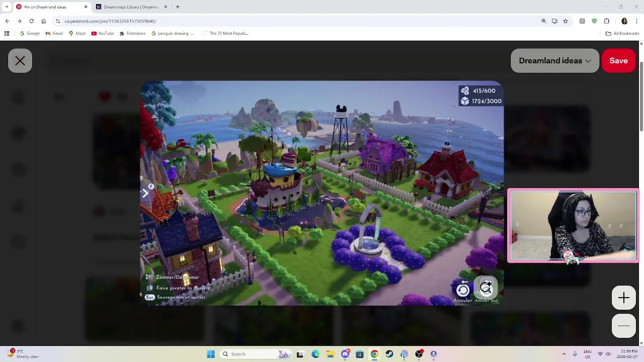
Task: Switch to Dreamsnaps Library tab
Action: click(131, 7)
